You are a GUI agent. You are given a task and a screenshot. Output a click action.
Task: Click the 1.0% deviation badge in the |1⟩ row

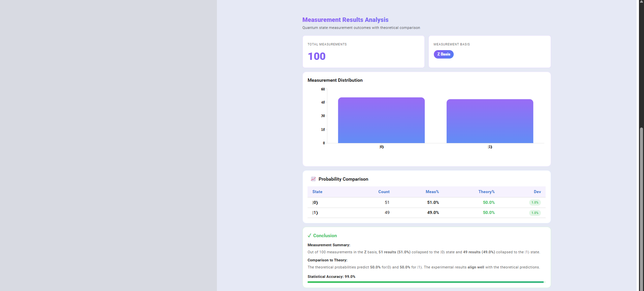535,213
